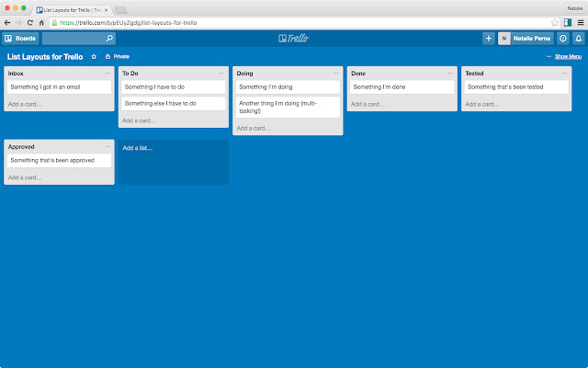Screen dimensions: 588x368
Task: Click the Trello logo in header
Action: [294, 39]
